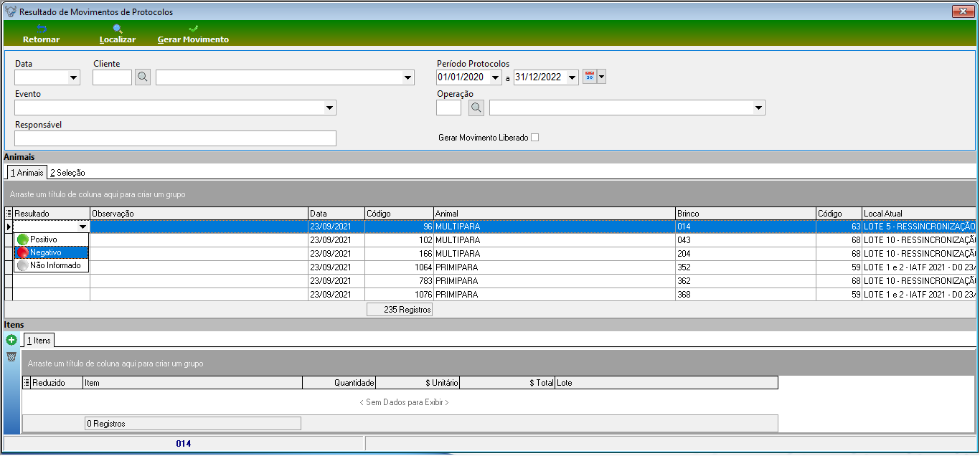
Task: Sort by the Animal column header
Action: tap(555, 214)
